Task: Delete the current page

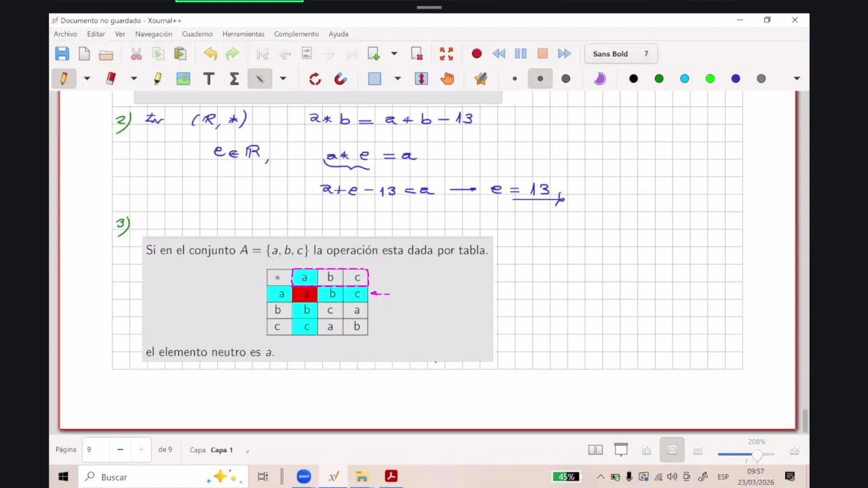Action: point(416,54)
